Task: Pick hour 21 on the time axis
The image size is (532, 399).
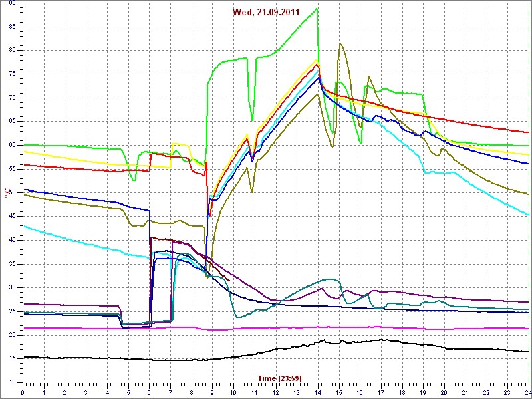Action: [464, 392]
